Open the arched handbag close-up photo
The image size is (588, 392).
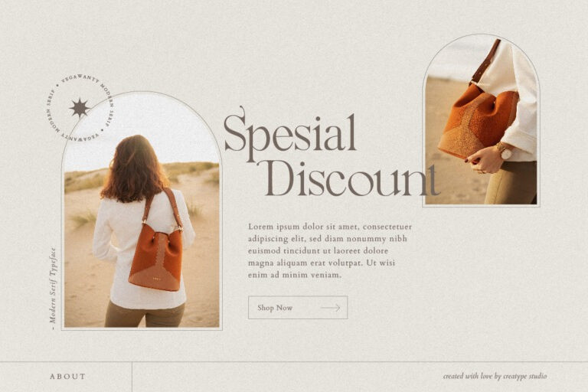[481, 120]
